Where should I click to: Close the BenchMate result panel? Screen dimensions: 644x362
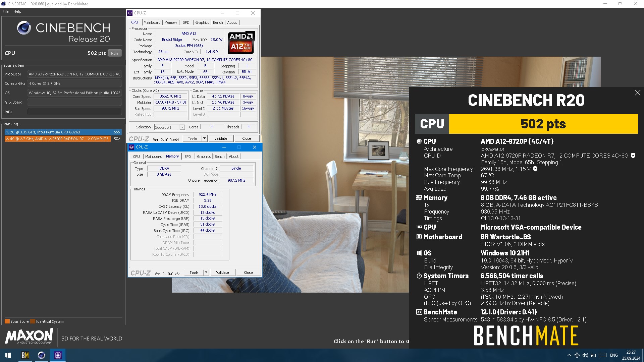(638, 93)
